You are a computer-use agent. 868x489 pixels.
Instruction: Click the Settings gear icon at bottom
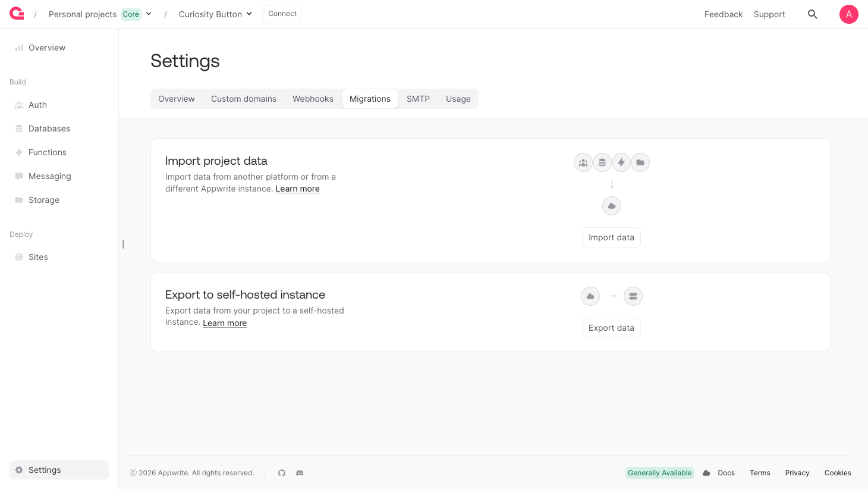click(20, 470)
